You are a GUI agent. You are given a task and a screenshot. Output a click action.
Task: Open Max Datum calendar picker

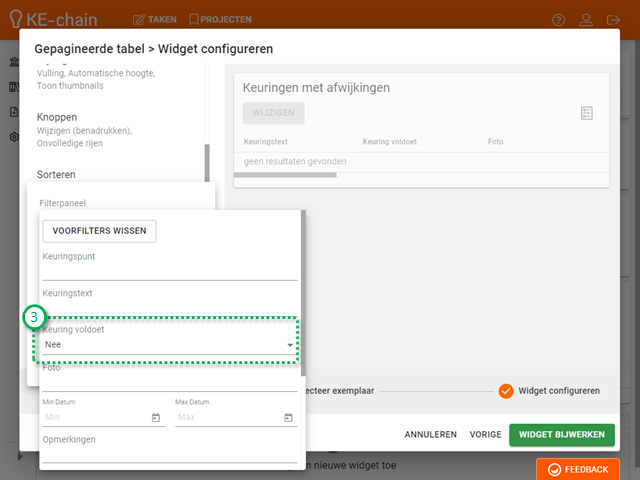(288, 417)
